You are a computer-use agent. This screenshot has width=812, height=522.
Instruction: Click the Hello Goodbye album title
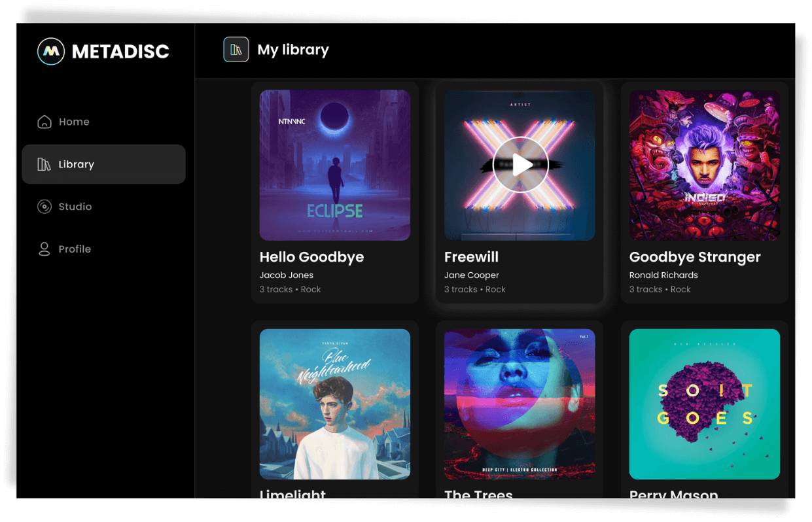click(311, 257)
